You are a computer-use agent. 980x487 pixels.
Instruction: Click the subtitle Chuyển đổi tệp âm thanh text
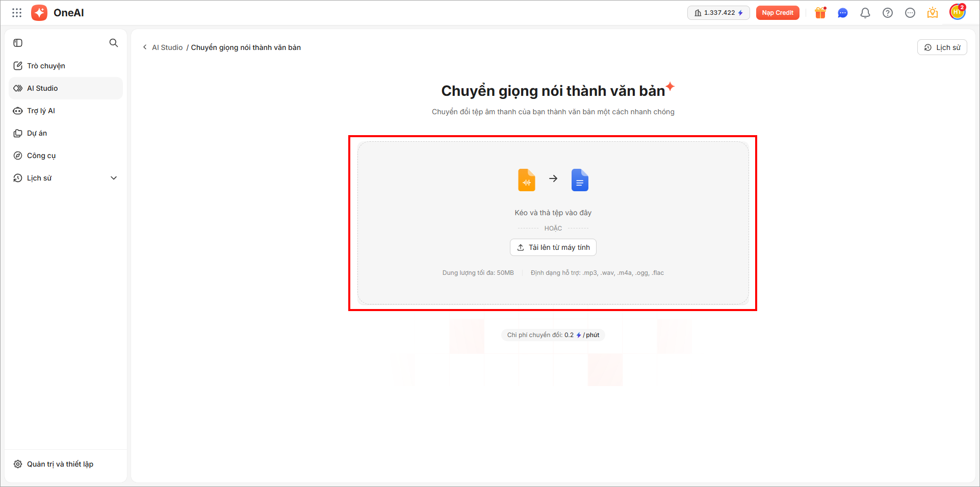click(x=553, y=112)
